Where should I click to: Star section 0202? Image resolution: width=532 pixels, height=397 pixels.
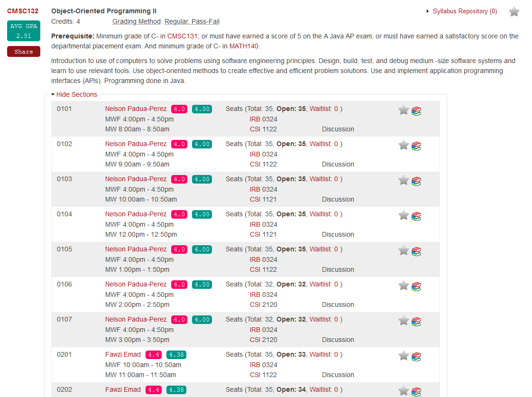(404, 390)
